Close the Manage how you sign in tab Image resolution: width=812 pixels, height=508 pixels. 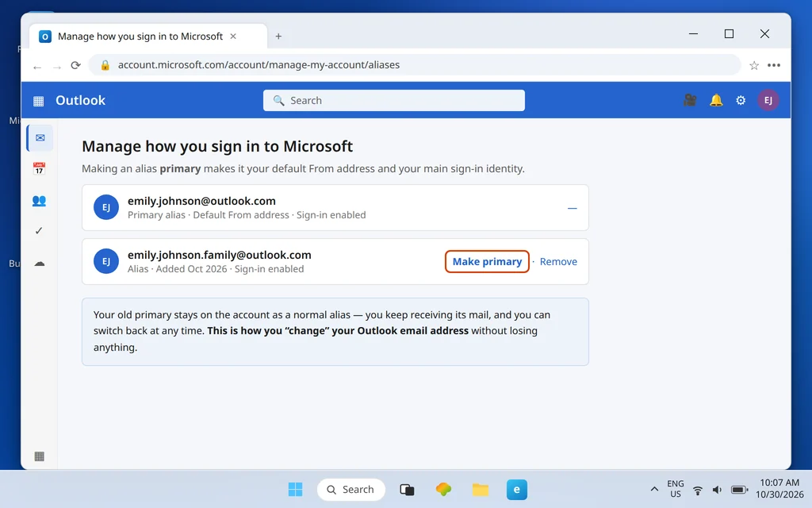(x=233, y=37)
